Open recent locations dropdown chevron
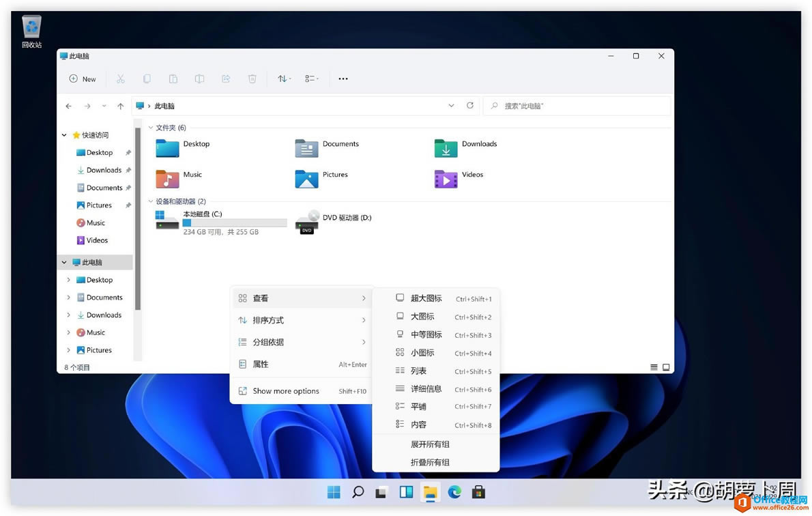Screen dimensions: 812x516 [x=104, y=106]
